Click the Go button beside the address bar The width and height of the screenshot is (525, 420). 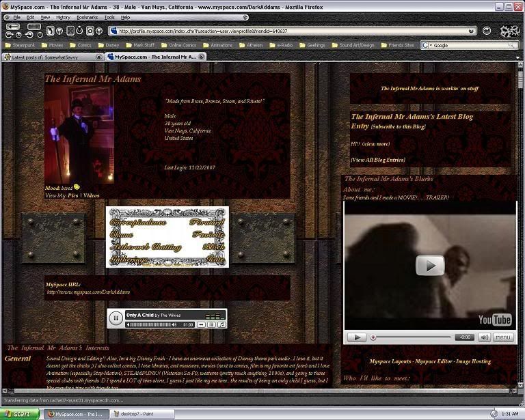[487, 31]
